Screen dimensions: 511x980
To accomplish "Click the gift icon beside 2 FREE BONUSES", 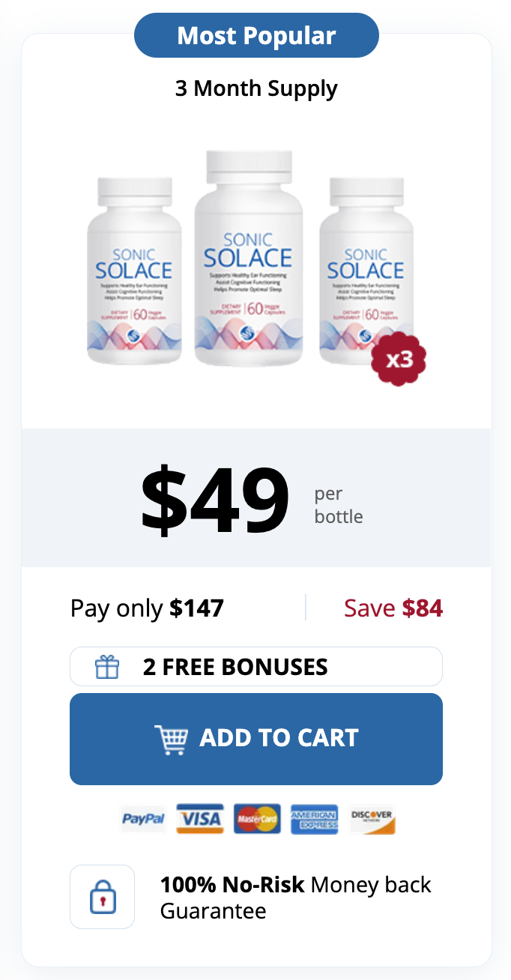I will tap(107, 666).
